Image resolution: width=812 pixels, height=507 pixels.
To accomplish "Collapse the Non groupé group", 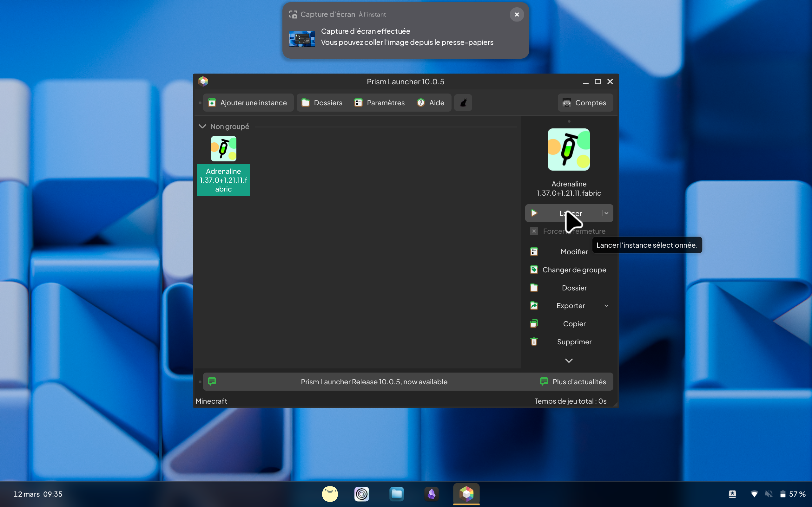I will pos(202,127).
